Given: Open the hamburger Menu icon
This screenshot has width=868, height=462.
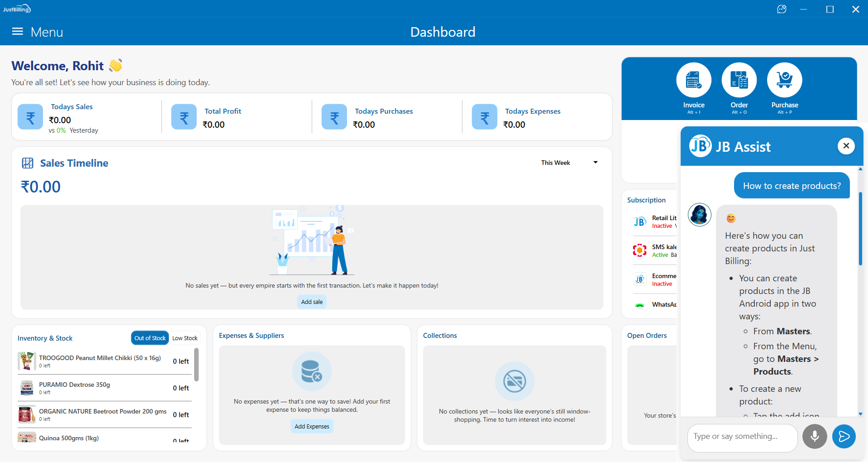Looking at the screenshot, I should point(18,31).
